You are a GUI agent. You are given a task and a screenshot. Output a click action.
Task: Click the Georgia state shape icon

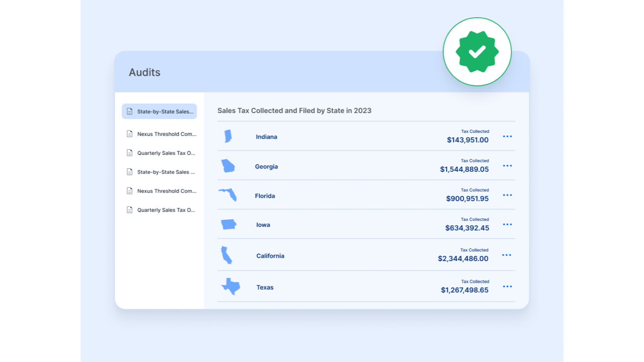tap(228, 166)
